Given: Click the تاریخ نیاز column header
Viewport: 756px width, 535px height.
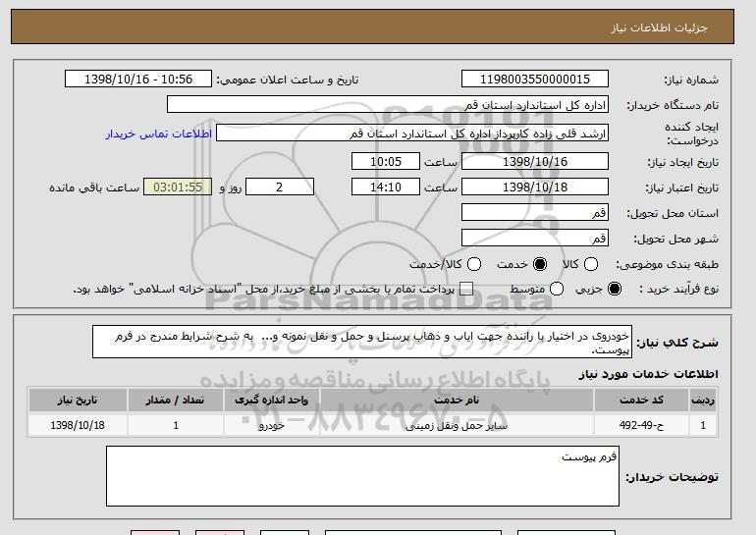Looking at the screenshot, I should (x=78, y=401).
